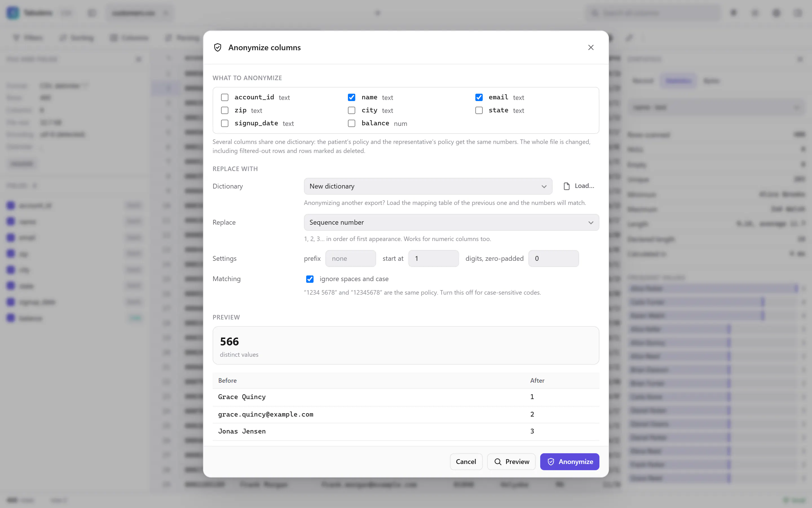Check the balance column checkbox
The image size is (812, 508).
[351, 123]
